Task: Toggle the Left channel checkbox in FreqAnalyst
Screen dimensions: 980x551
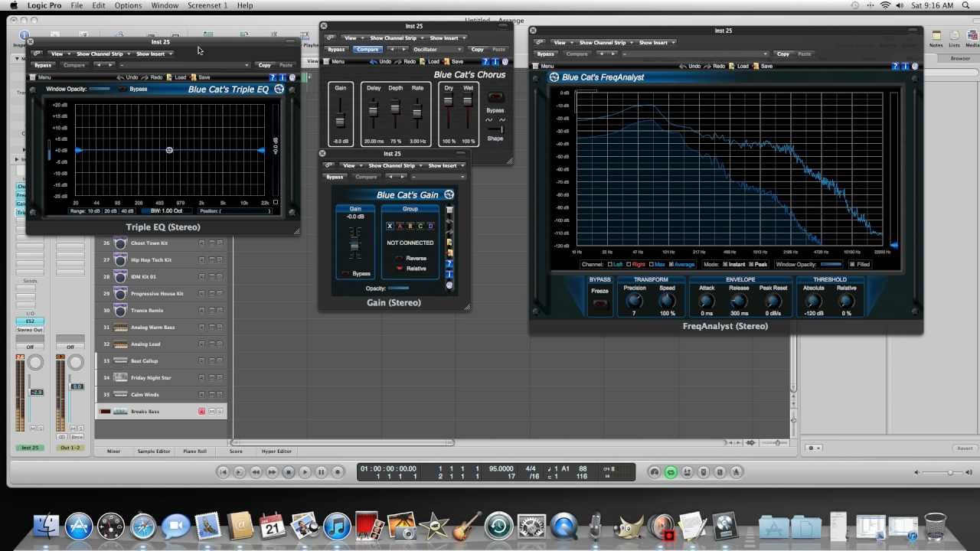Action: pos(609,264)
